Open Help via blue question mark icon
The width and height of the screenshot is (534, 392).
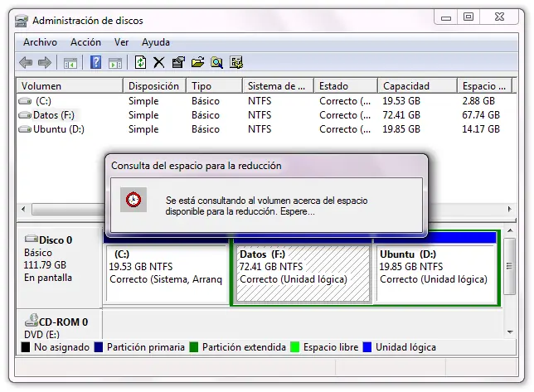click(95, 63)
